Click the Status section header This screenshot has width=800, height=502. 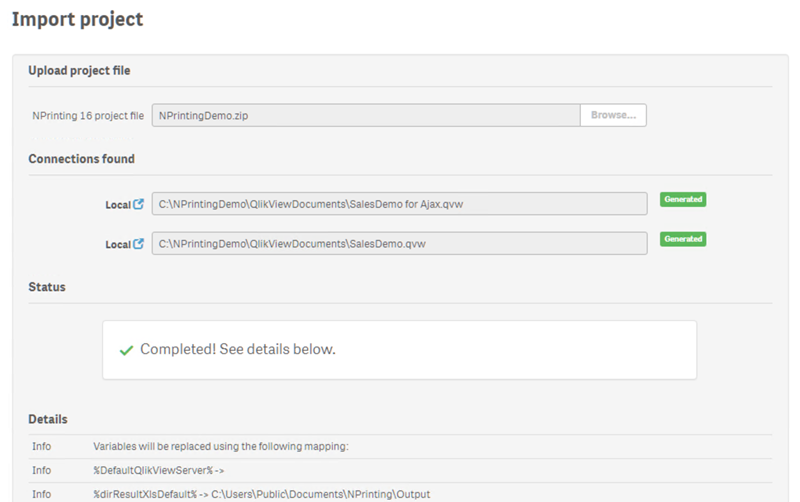[47, 287]
